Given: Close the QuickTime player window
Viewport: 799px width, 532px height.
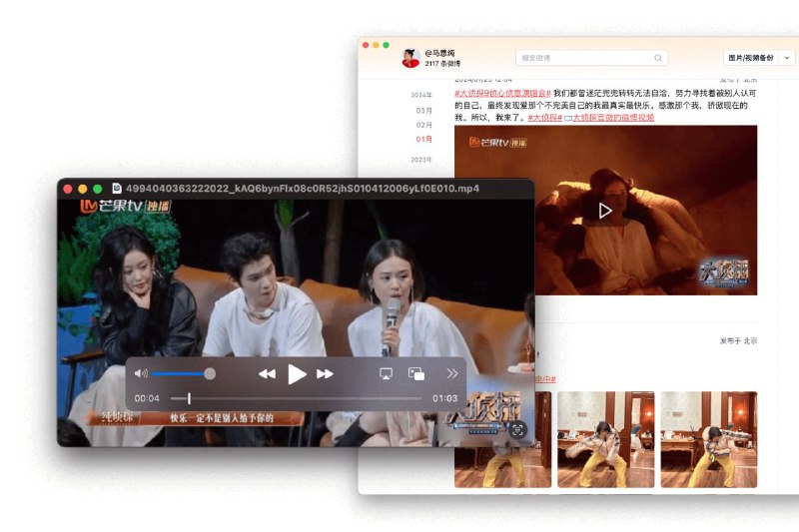Looking at the screenshot, I should pos(68,189).
